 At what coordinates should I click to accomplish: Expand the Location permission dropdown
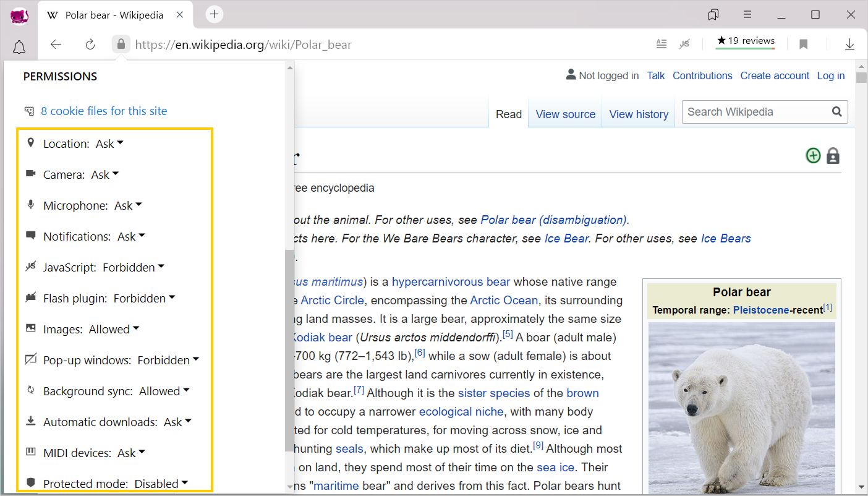click(x=110, y=143)
